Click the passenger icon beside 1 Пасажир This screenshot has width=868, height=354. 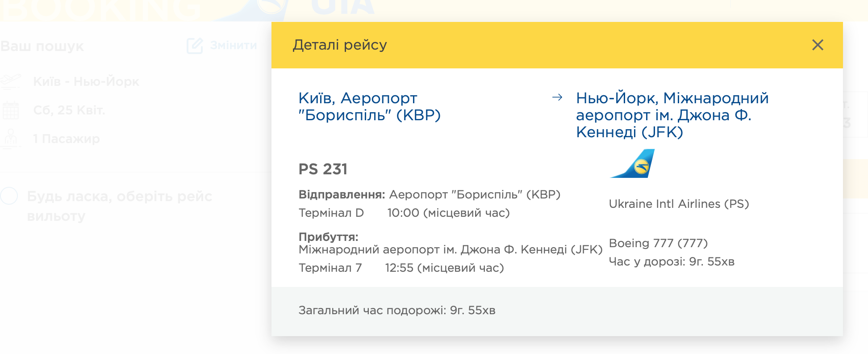[x=11, y=139]
